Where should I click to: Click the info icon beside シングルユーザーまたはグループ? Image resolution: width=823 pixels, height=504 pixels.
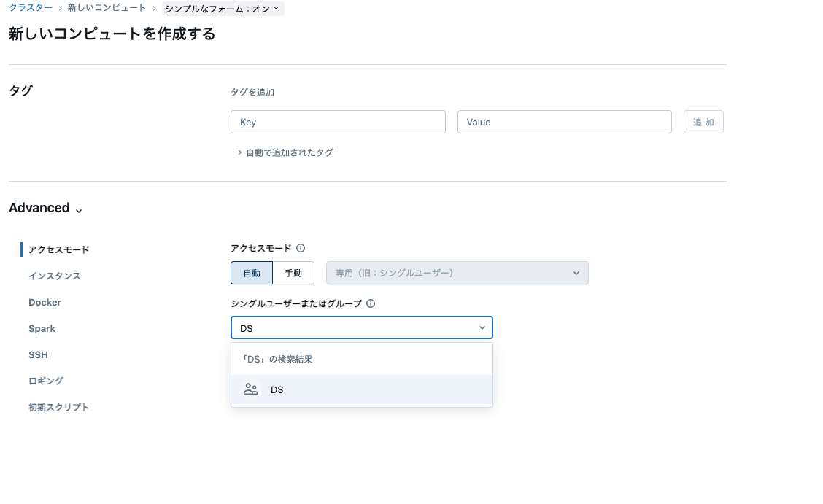pyautogui.click(x=370, y=303)
